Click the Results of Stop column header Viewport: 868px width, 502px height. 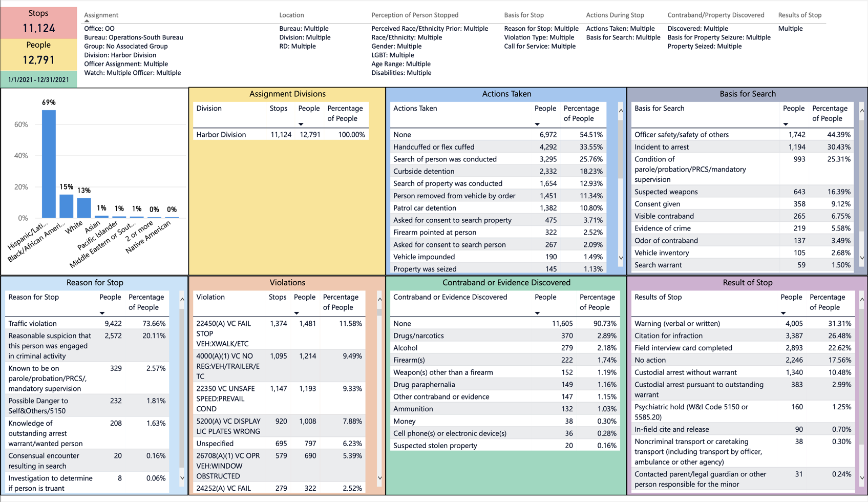(658, 297)
